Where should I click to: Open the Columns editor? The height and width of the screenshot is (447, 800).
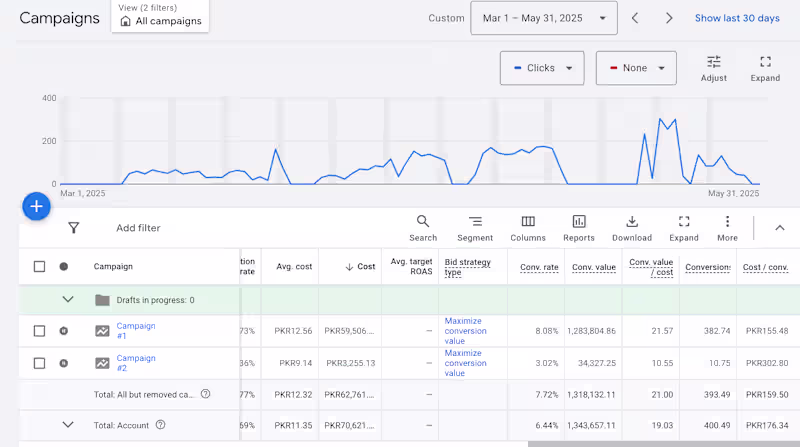coord(528,227)
